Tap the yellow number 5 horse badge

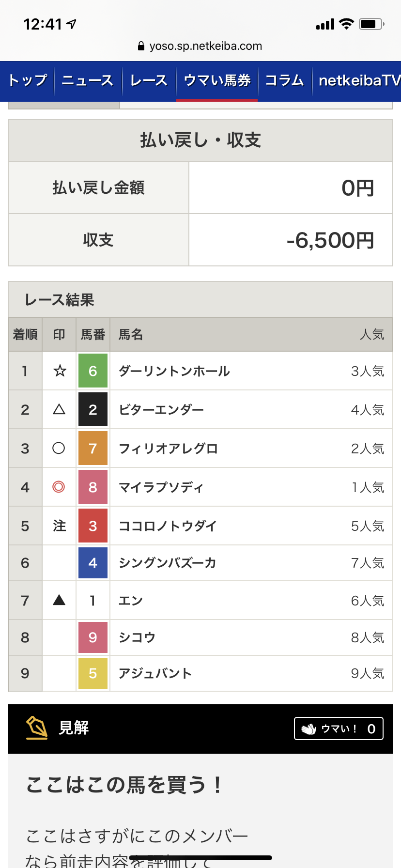93,673
